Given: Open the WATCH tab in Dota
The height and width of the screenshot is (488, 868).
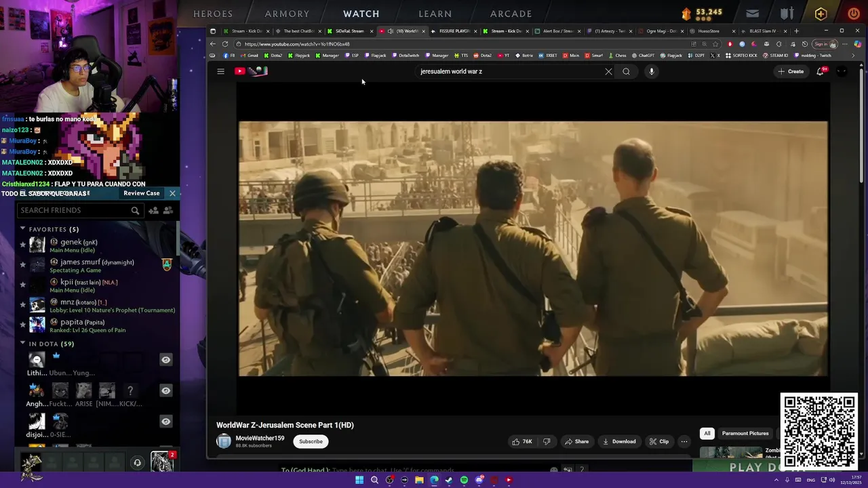Looking at the screenshot, I should pos(361,14).
